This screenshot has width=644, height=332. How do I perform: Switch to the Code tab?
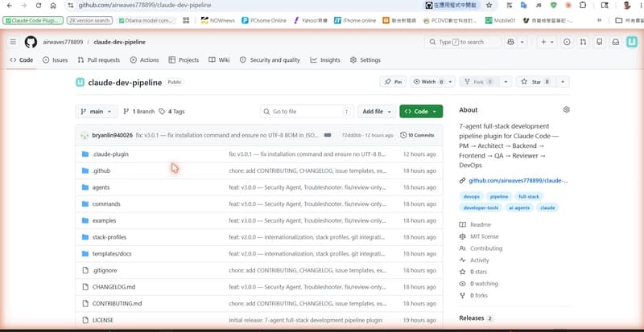(22, 60)
